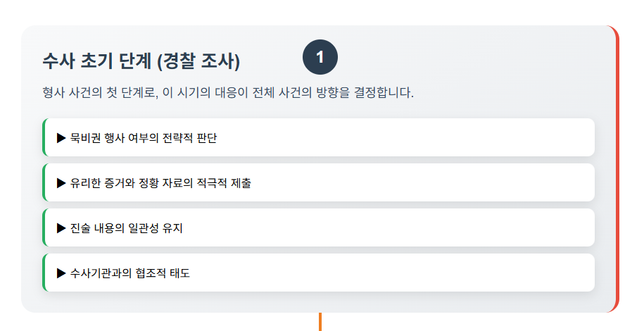This screenshot has width=644, height=331.
Task: Click the green accent bar of 수사기관 item
Action: coord(44,273)
